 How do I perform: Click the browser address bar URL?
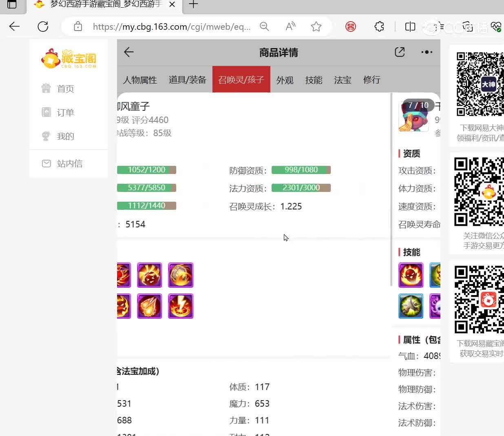click(x=171, y=27)
